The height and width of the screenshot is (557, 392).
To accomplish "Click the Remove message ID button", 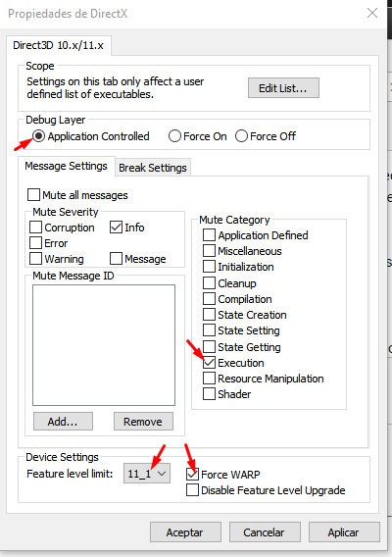I will [x=143, y=422].
